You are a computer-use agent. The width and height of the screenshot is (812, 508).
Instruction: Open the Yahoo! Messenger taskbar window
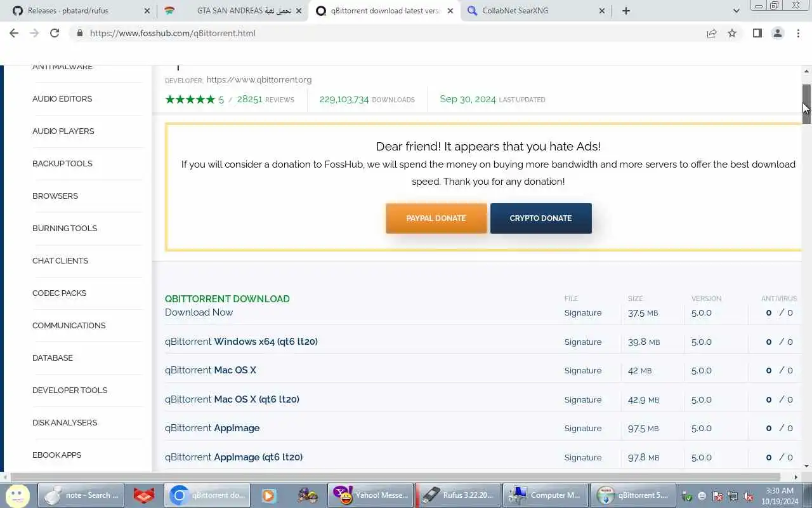tap(371, 495)
